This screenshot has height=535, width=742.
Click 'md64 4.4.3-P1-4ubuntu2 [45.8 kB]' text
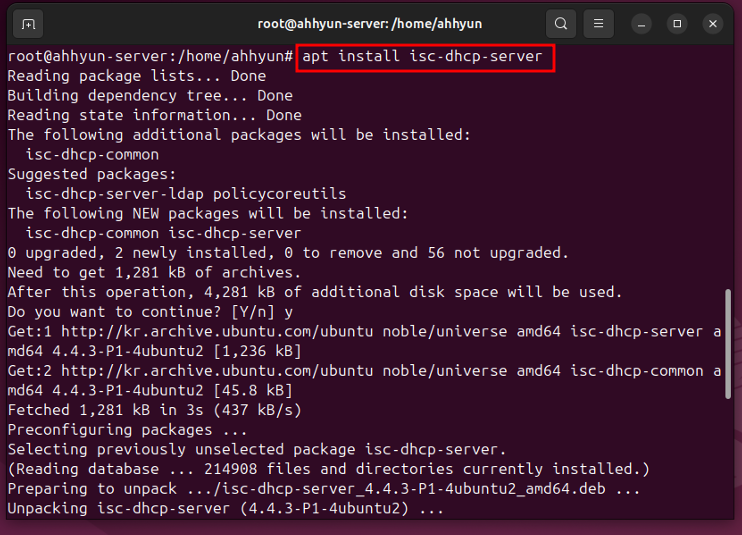[x=150, y=390]
